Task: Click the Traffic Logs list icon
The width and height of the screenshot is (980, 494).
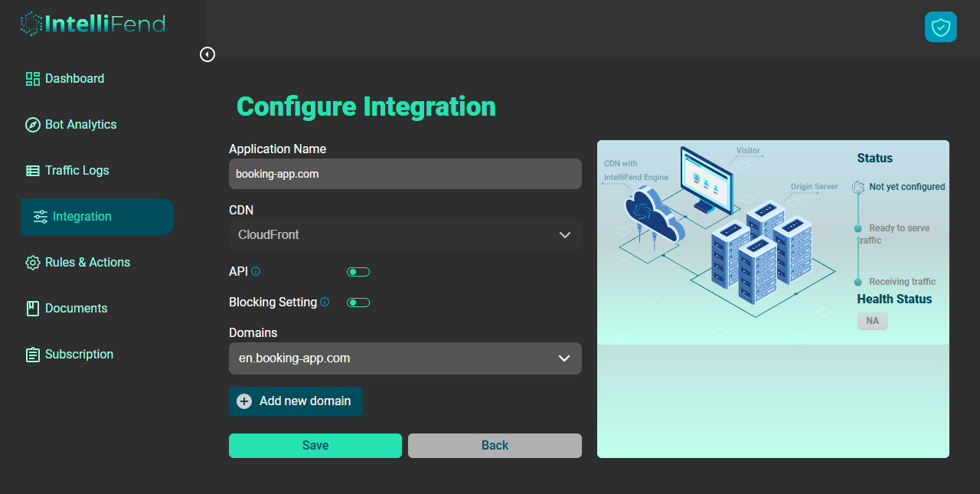Action: pyautogui.click(x=33, y=171)
